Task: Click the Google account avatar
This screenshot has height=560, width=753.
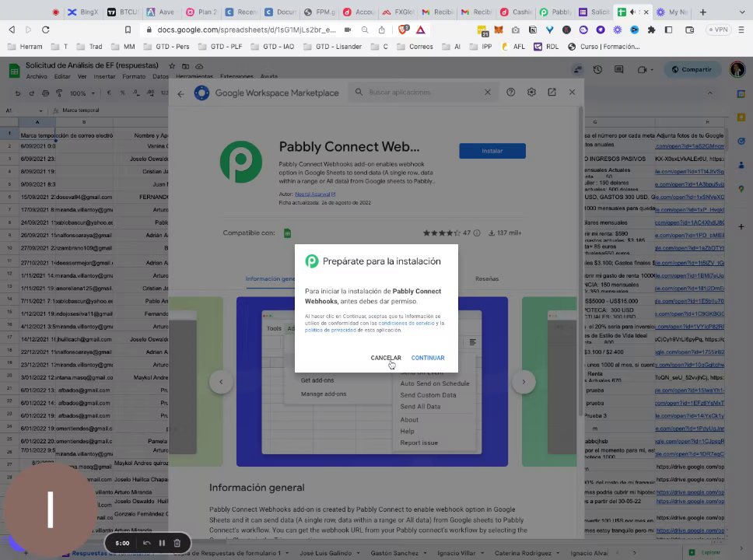Action: (737, 70)
